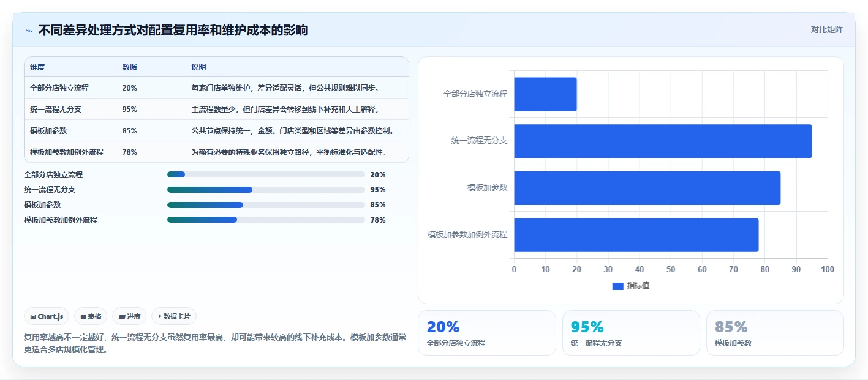Image resolution: width=868 pixels, height=380 pixels.
Task: Click chart y-axis label 统一流程无分支
Action: click(479, 141)
